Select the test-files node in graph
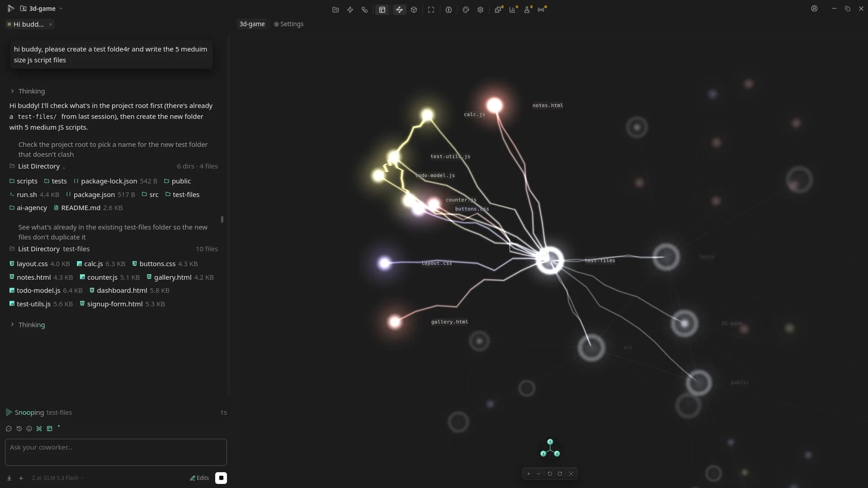Screen dimensions: 868x488 tap(550, 260)
